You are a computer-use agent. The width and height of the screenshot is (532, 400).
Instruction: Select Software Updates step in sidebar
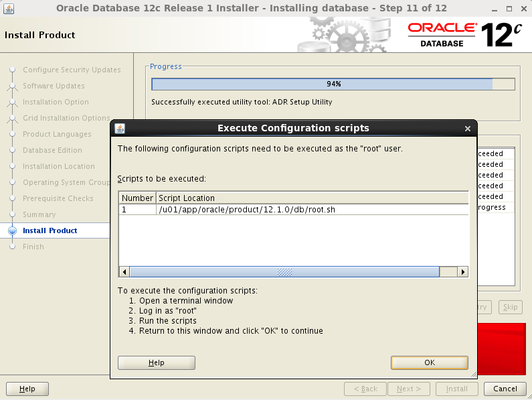click(54, 86)
